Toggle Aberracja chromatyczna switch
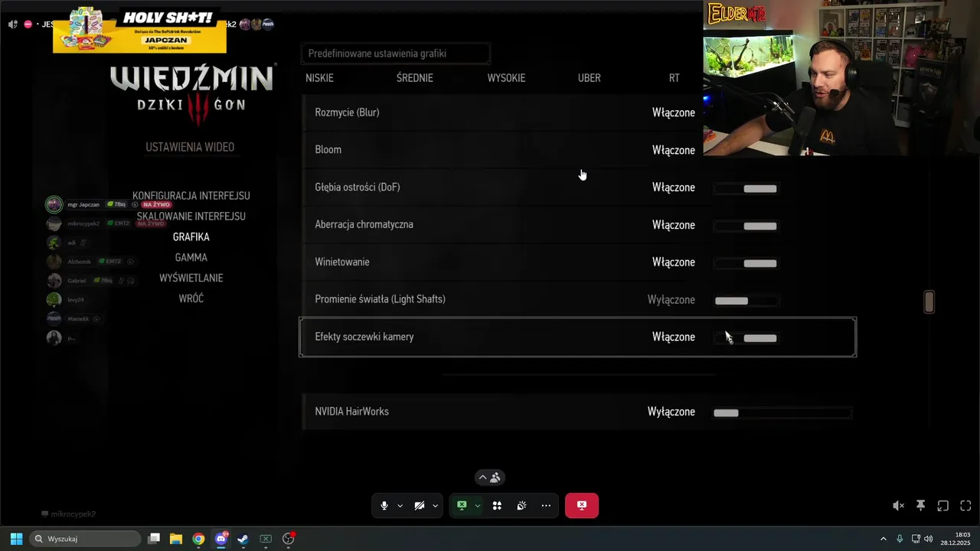 [x=746, y=226]
